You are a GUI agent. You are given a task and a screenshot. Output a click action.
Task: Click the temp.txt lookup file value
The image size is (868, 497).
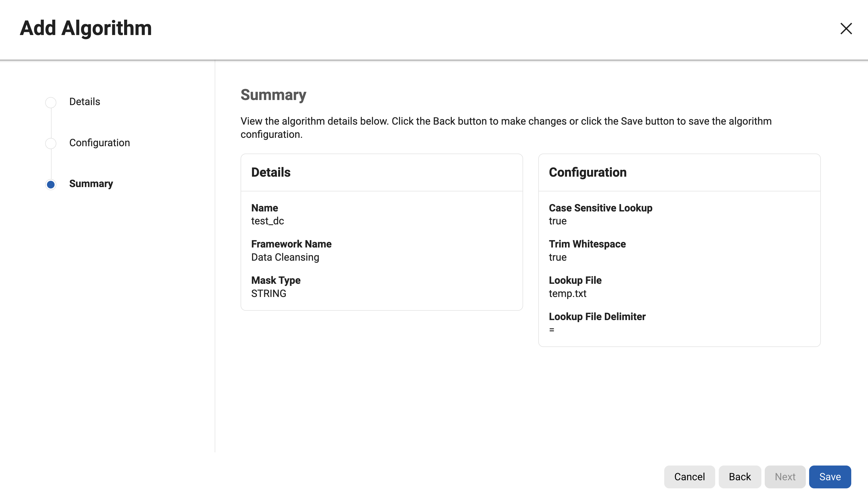tap(567, 293)
